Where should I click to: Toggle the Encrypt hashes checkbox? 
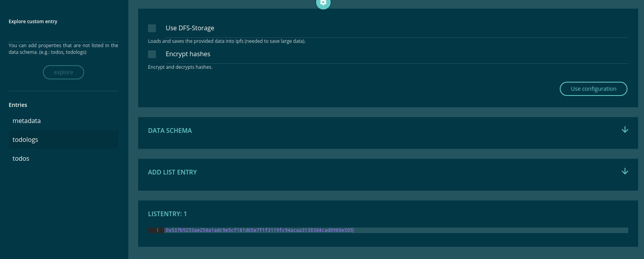point(152,54)
